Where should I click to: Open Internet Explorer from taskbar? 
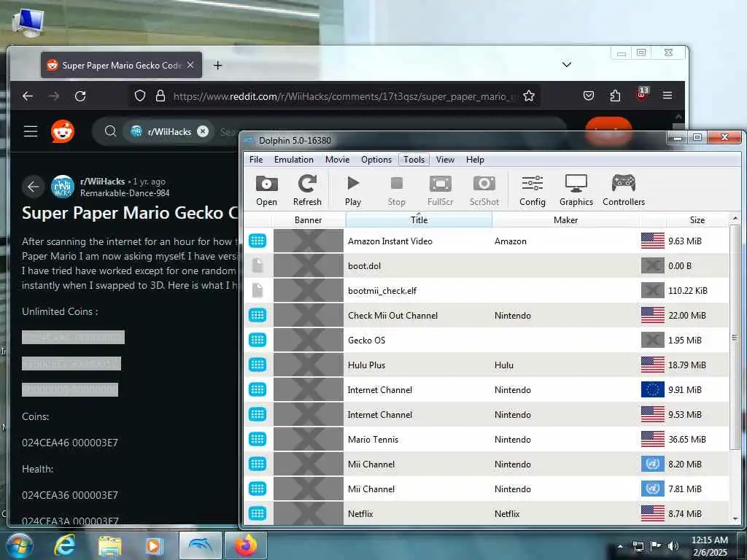click(64, 545)
